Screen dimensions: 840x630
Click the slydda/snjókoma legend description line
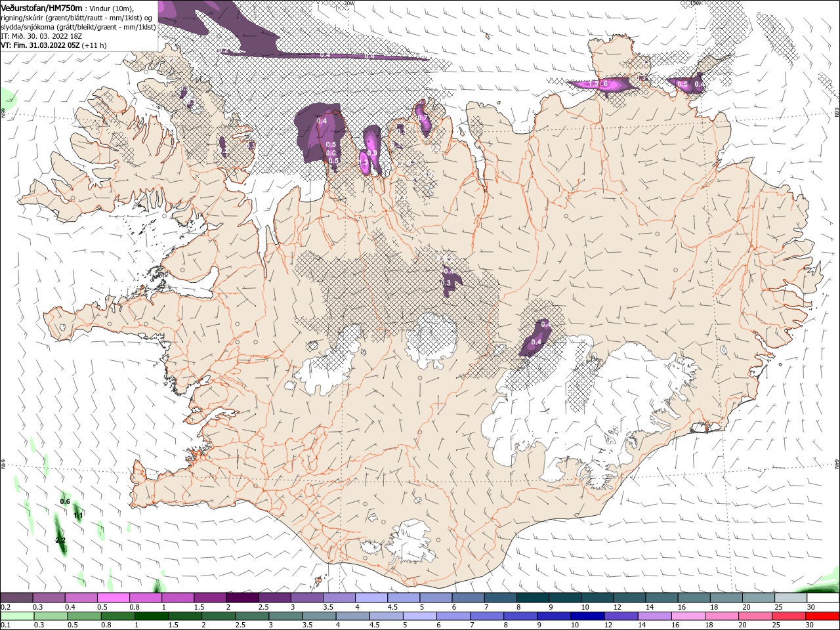tap(78, 27)
